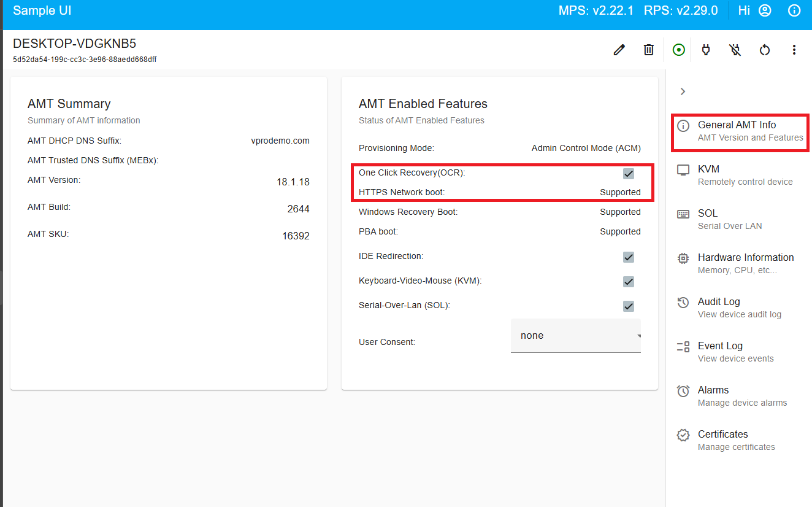
Task: Select the pencil icon to edit device name
Action: click(x=619, y=50)
